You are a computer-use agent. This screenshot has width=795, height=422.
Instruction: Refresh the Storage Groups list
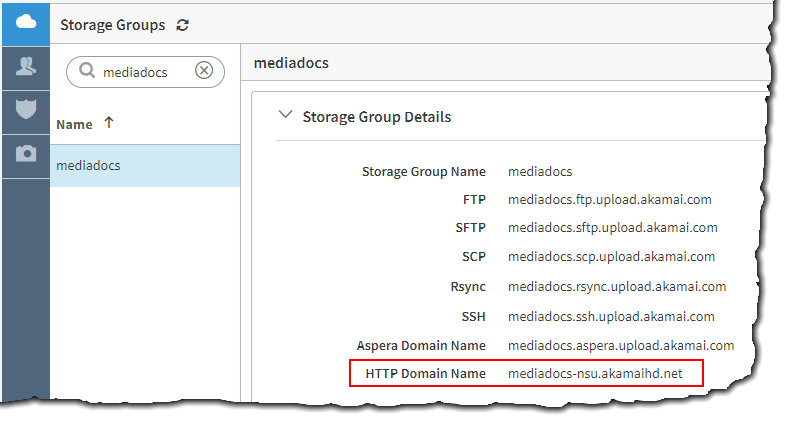(181, 25)
